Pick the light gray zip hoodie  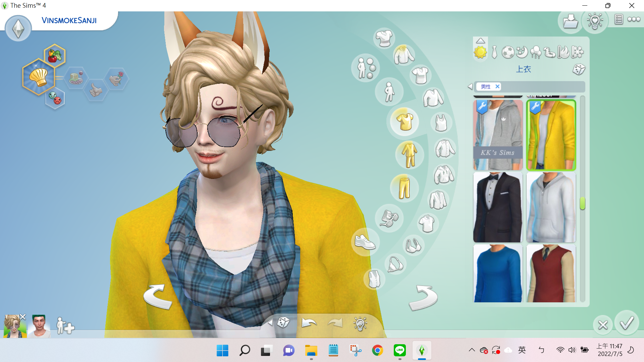pos(551,207)
